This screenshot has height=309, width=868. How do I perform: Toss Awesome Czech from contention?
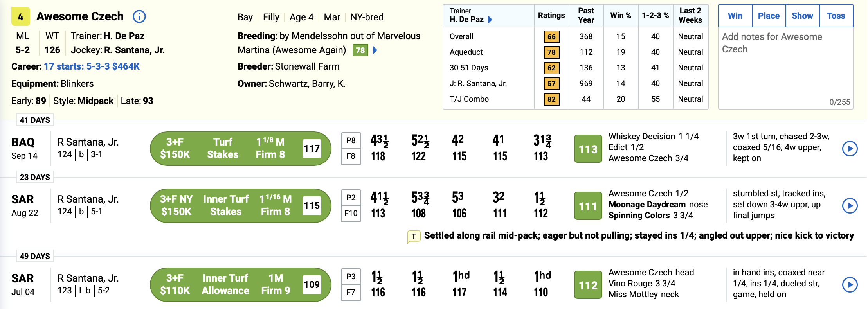[836, 16]
